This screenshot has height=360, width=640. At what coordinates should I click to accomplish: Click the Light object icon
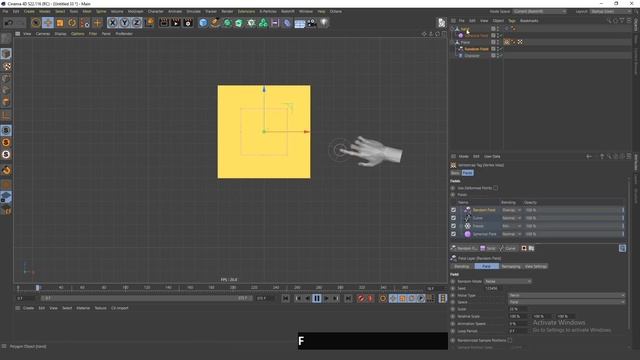tap(324, 23)
